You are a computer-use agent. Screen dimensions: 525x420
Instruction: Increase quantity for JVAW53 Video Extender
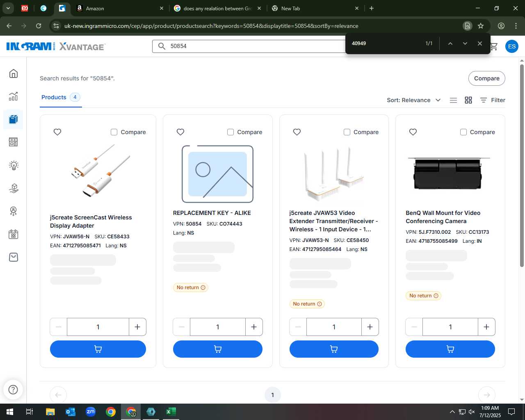370,327
